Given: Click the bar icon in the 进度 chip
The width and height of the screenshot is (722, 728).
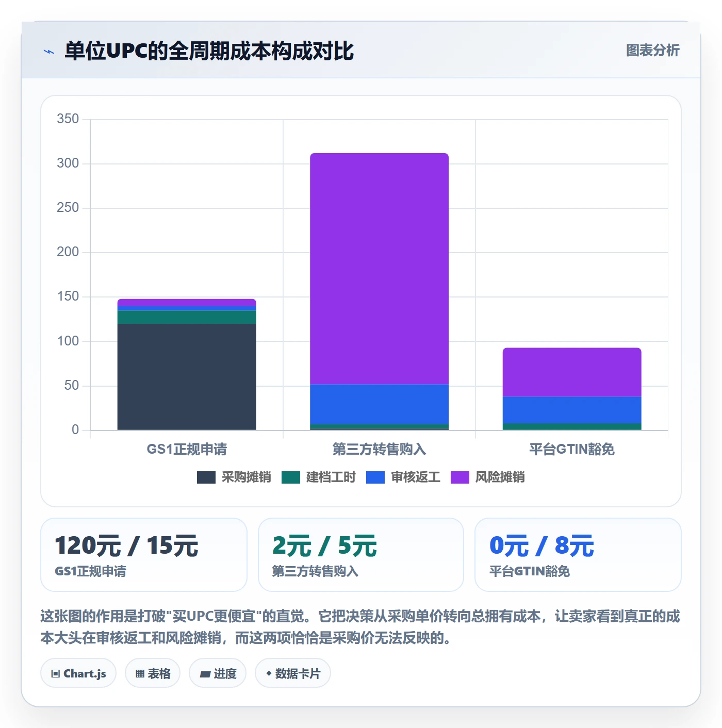Looking at the screenshot, I should click(x=205, y=674).
